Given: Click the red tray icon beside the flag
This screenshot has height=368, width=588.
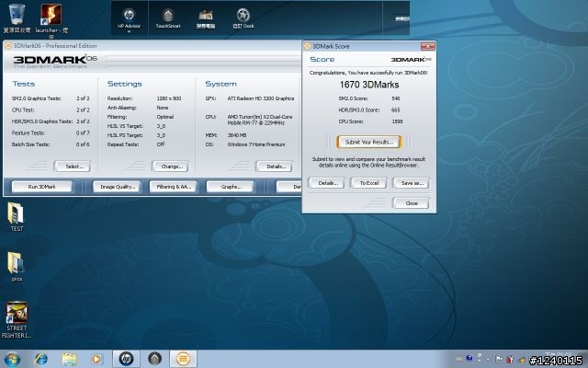Looking at the screenshot, I should coord(509,360).
